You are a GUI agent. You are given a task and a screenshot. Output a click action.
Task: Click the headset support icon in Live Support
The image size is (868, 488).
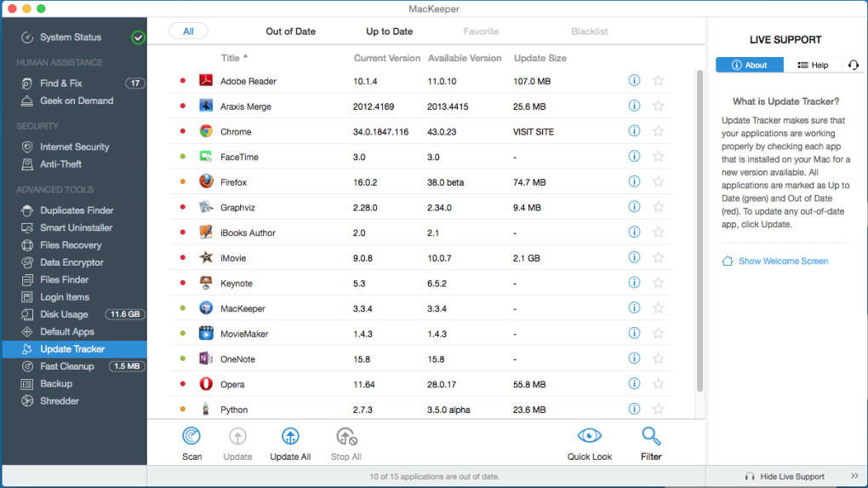coord(853,65)
